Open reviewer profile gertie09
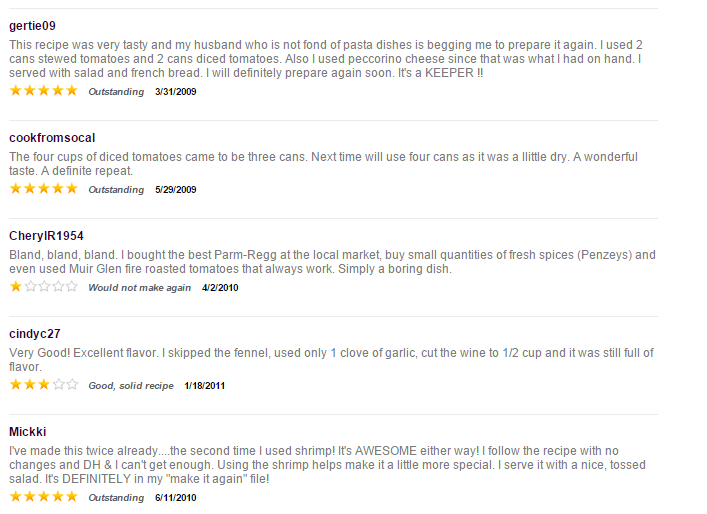 [32, 26]
